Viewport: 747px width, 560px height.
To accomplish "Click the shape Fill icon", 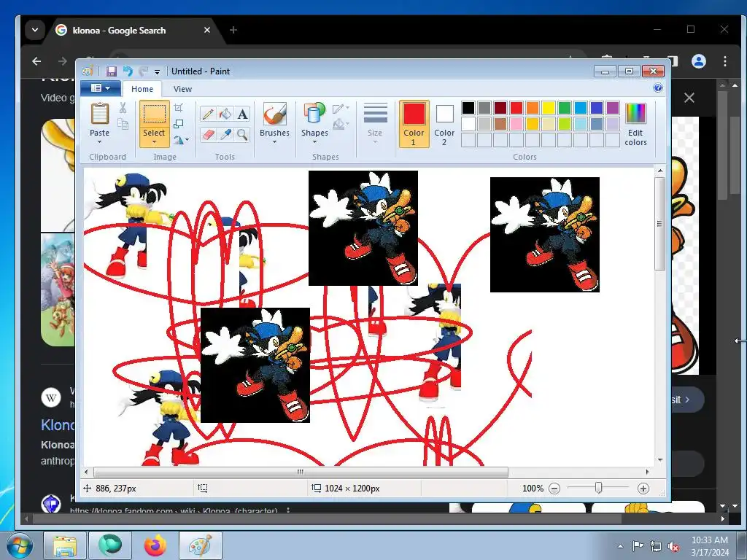I will 340,125.
